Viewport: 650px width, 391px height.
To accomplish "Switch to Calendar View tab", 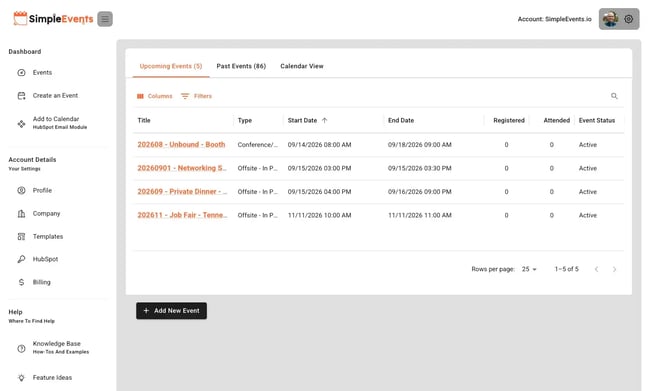I will tap(301, 66).
